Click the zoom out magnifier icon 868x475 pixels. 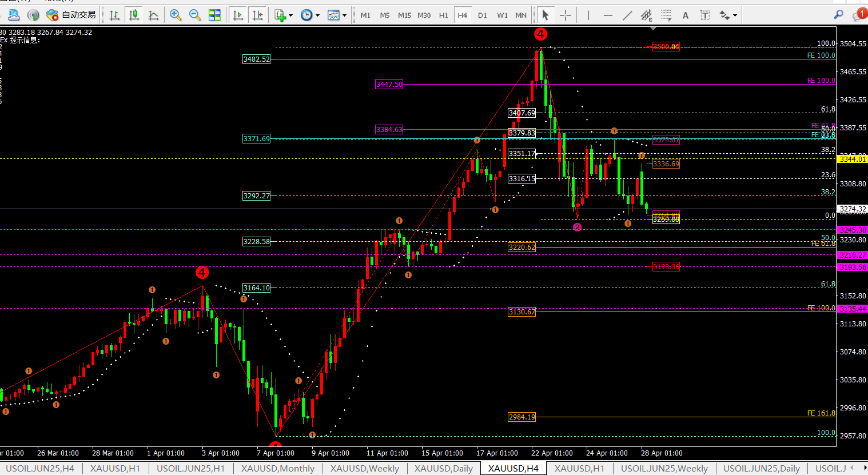coord(195,15)
